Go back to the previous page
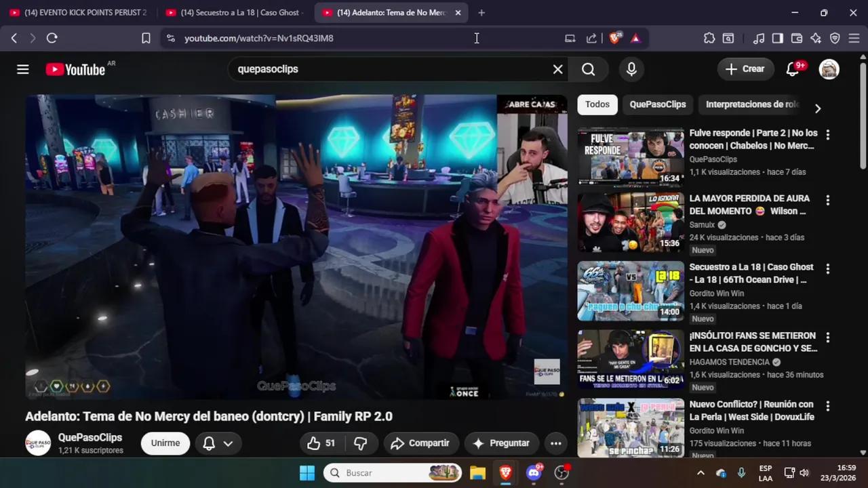Image resolution: width=868 pixels, height=488 pixels. tap(14, 38)
